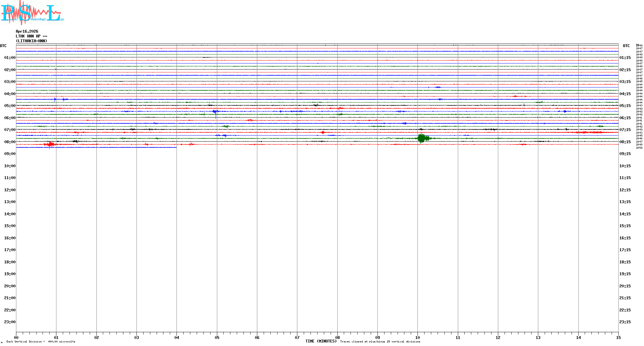Click the TIME (MINUTES) axis title

click(x=321, y=341)
